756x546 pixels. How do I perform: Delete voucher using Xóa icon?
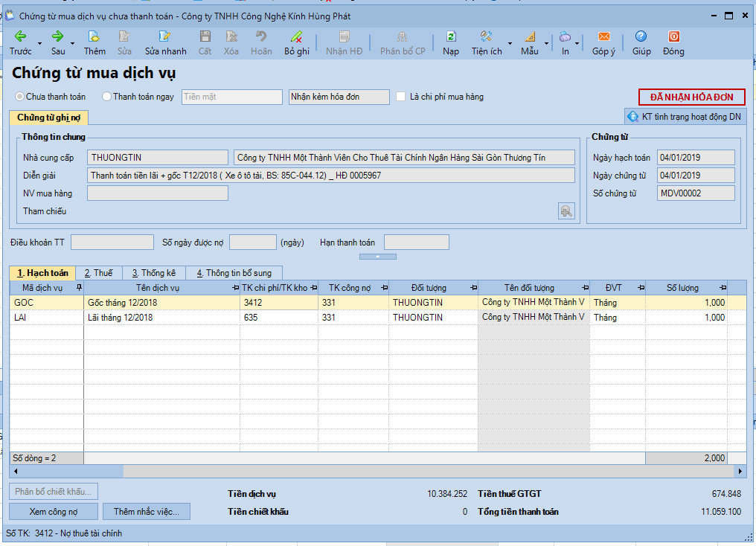(231, 36)
